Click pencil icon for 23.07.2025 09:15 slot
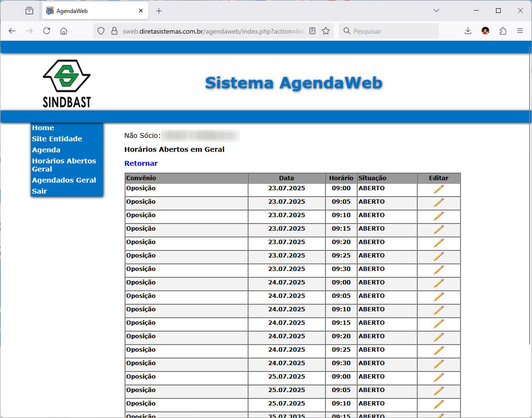532x418 pixels. click(438, 230)
